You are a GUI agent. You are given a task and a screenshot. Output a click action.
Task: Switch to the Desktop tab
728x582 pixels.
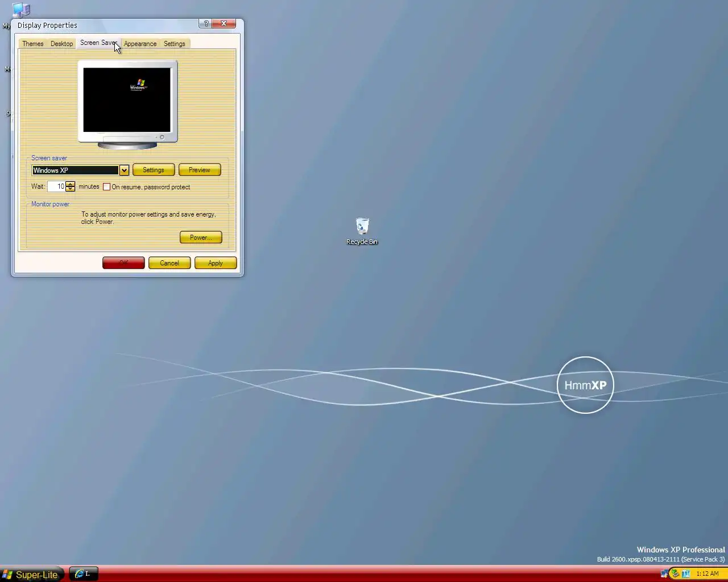(61, 44)
